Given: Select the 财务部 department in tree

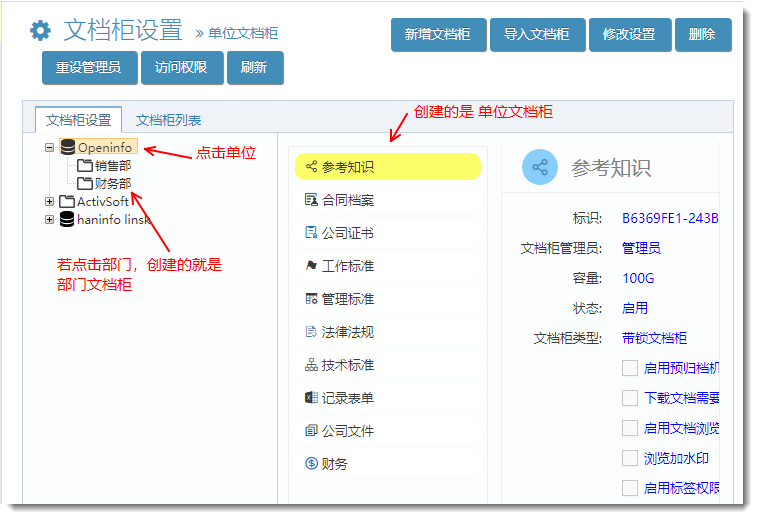Looking at the screenshot, I should click(x=112, y=184).
